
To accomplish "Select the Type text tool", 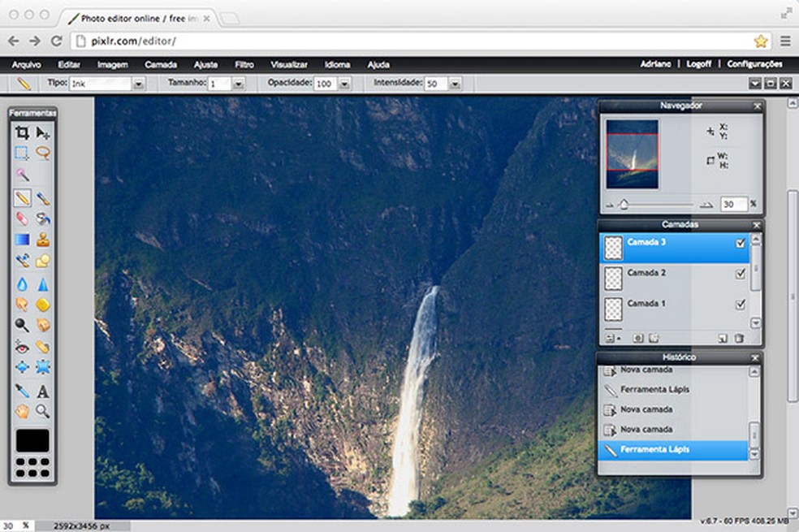I will tap(43, 391).
